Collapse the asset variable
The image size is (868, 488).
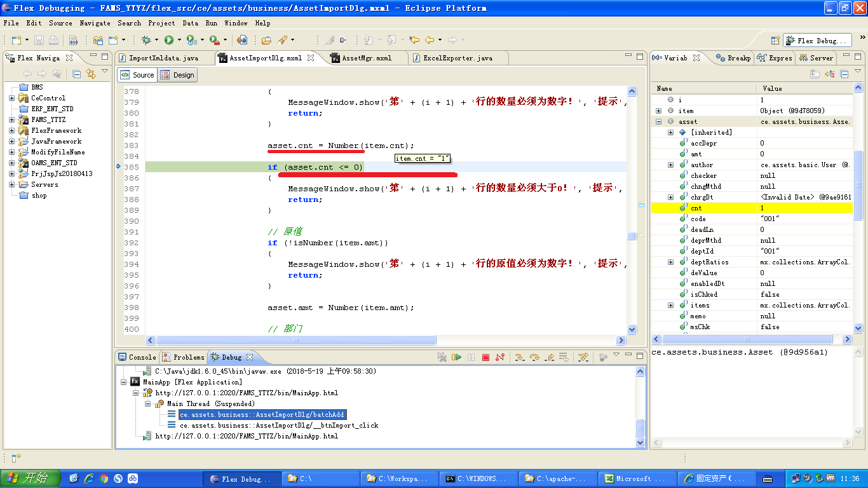click(x=659, y=121)
